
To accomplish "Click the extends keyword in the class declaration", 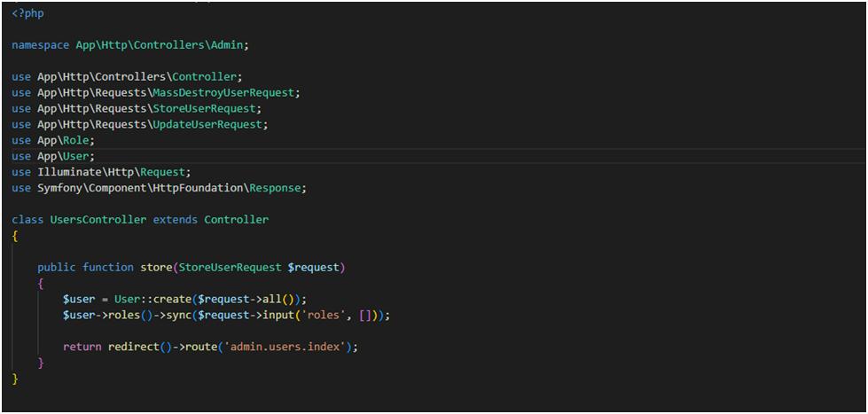I will (x=175, y=220).
